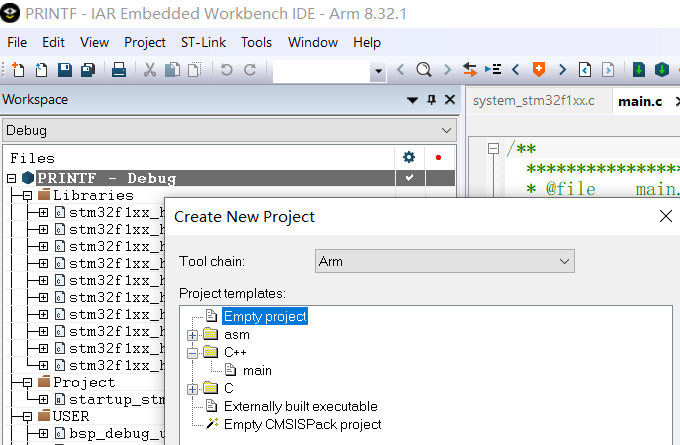This screenshot has width=680, height=445.
Task: Collapse the Libraries folder
Action: [x=27, y=196]
